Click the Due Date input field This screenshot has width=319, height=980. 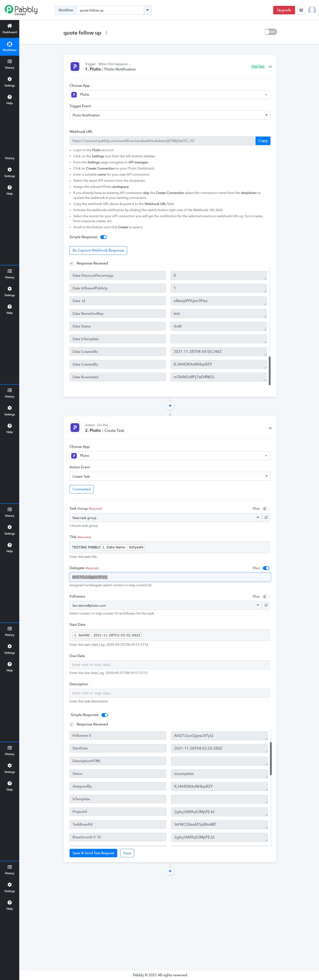pos(170,665)
